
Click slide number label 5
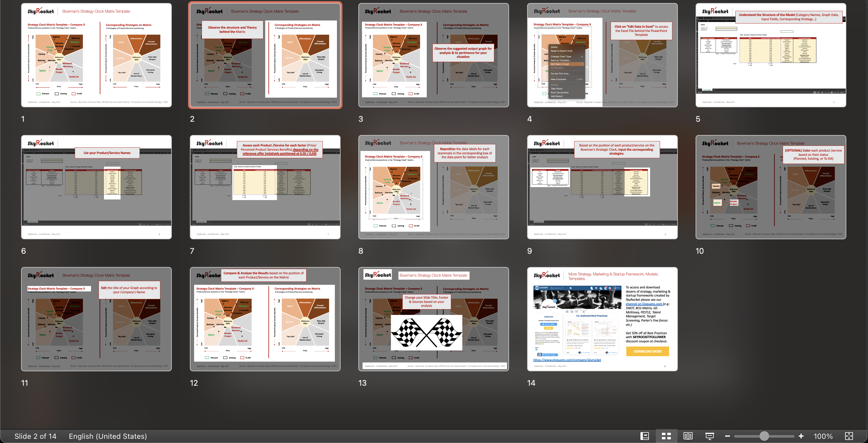pos(698,119)
